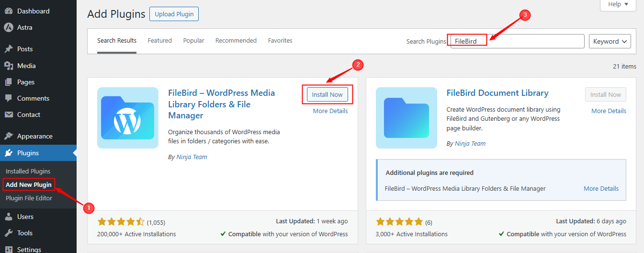Install the FileBird Media Library plugin now
Image resolution: width=644 pixels, height=253 pixels.
[x=328, y=94]
